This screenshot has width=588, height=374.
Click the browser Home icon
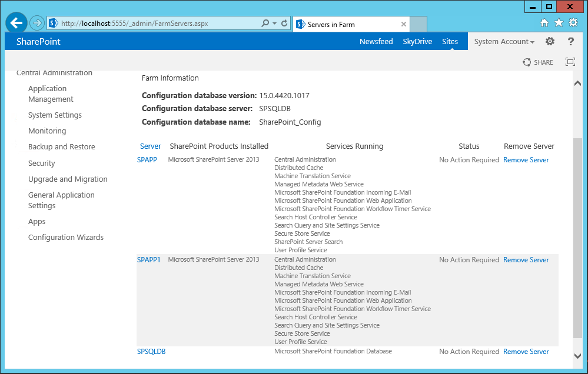click(544, 23)
